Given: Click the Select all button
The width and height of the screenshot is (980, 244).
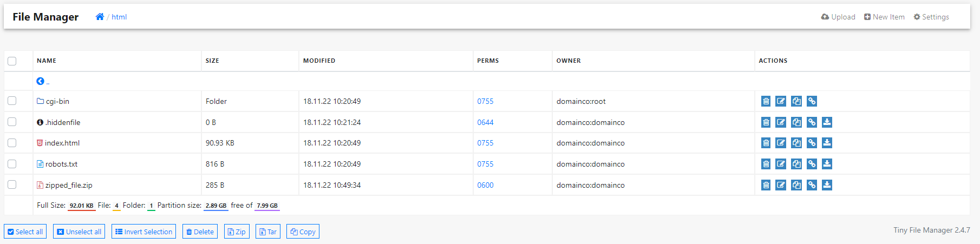Looking at the screenshot, I should pyautogui.click(x=25, y=232).
